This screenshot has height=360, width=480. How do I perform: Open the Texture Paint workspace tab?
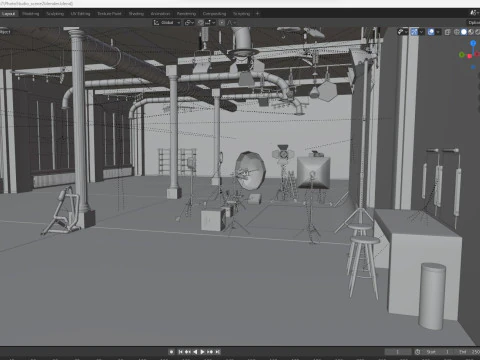(x=109, y=14)
